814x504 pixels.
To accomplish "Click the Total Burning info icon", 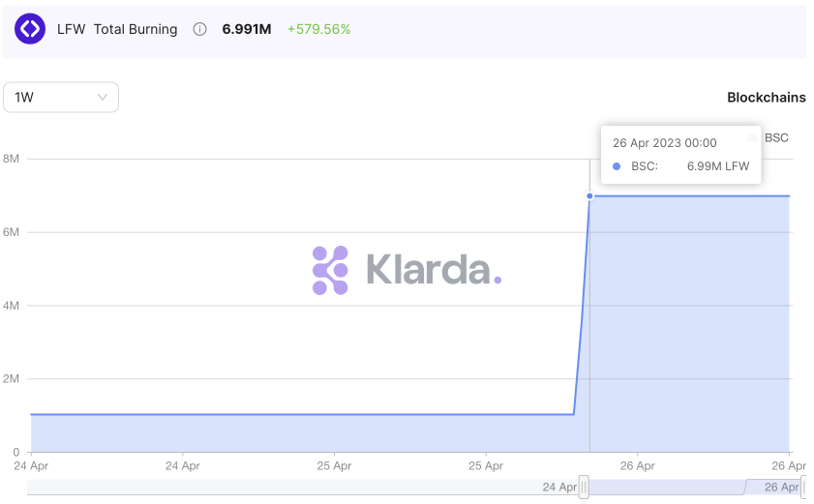I will pos(199,29).
